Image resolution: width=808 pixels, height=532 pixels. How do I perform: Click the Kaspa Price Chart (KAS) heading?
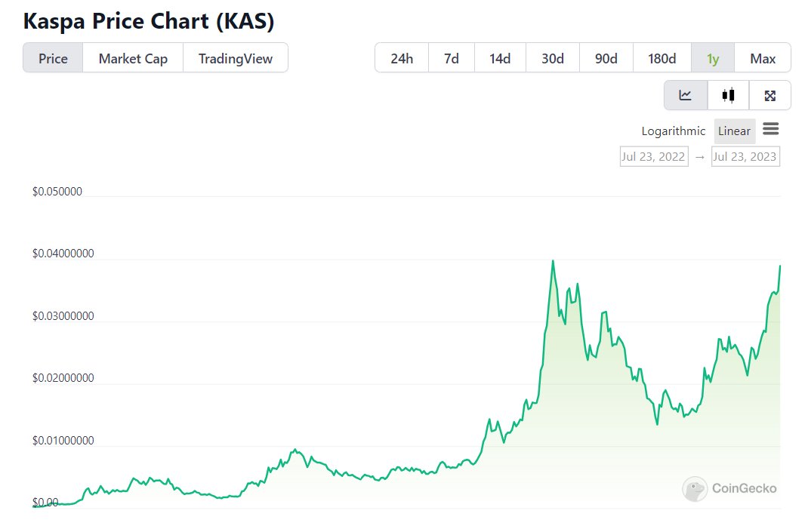[149, 22]
